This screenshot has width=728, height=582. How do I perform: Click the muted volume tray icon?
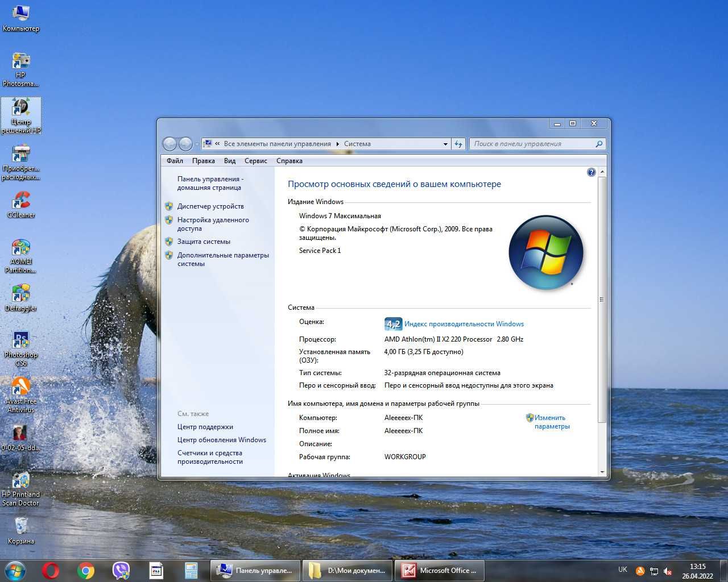(668, 571)
